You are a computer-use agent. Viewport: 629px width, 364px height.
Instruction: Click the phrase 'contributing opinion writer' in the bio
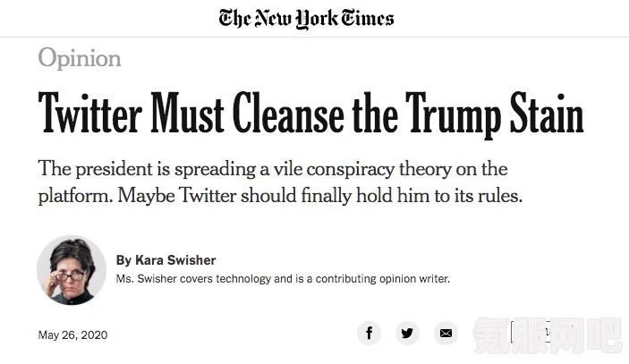pyautogui.click(x=382, y=279)
